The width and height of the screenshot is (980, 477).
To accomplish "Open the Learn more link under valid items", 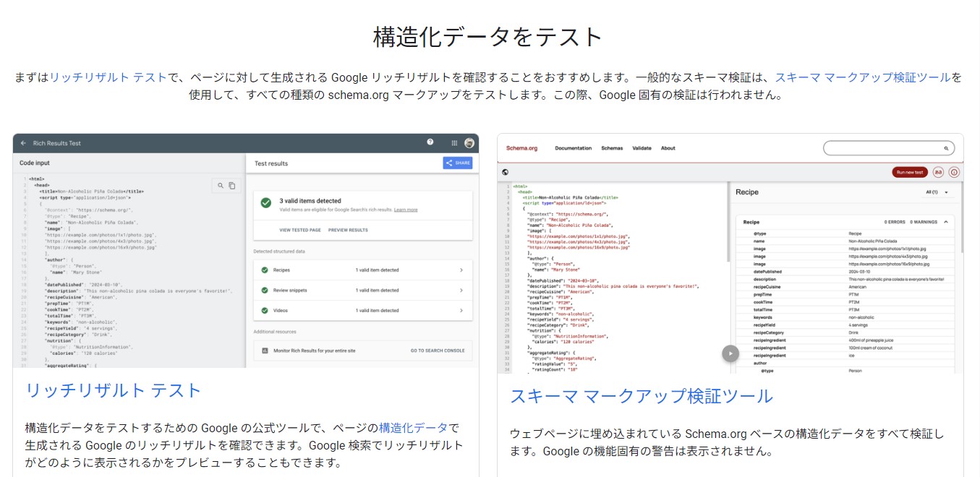I will click(x=406, y=210).
